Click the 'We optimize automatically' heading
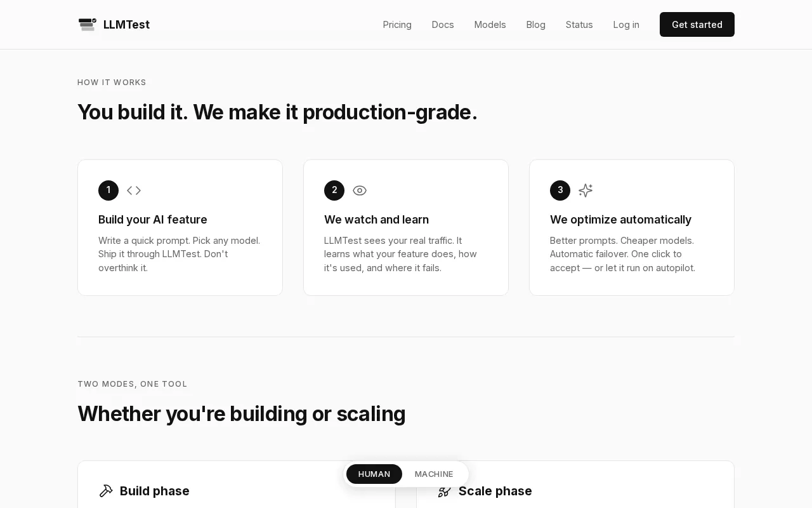 coord(620,220)
